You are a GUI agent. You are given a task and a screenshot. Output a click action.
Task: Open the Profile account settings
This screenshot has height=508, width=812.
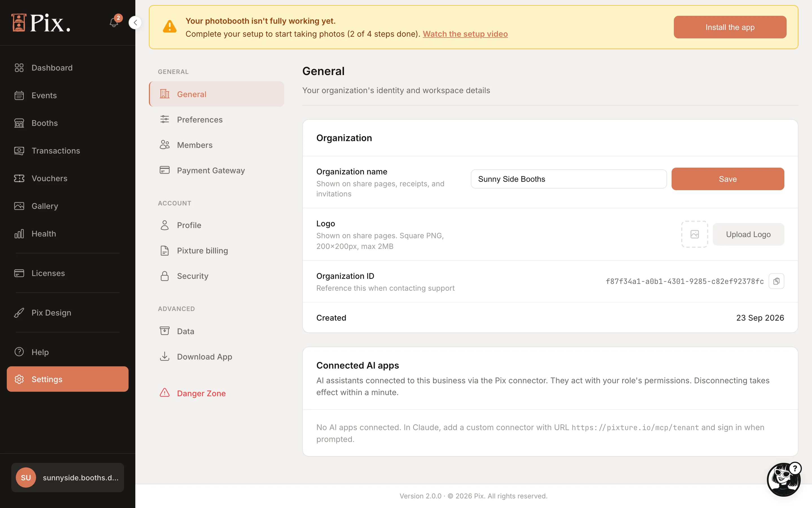[x=217, y=225]
